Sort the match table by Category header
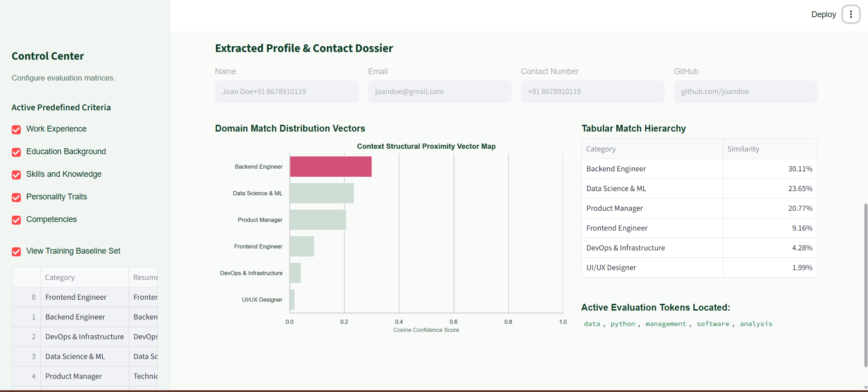868x392 pixels. click(652, 149)
